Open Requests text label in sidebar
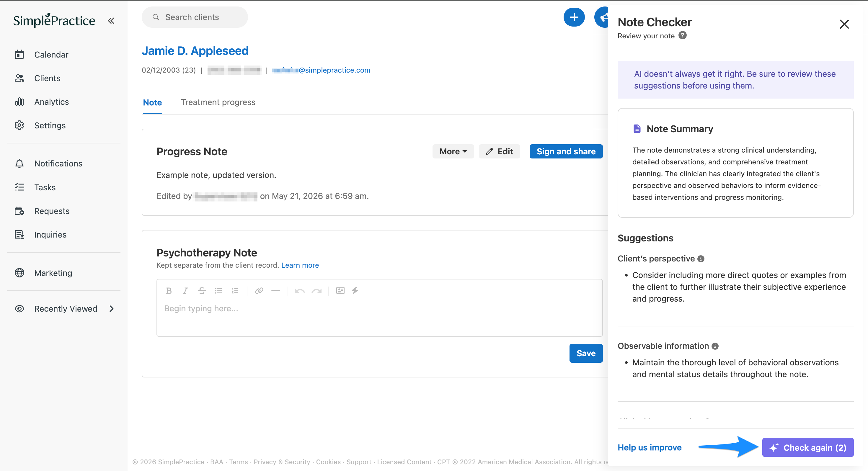The image size is (868, 471). click(52, 211)
